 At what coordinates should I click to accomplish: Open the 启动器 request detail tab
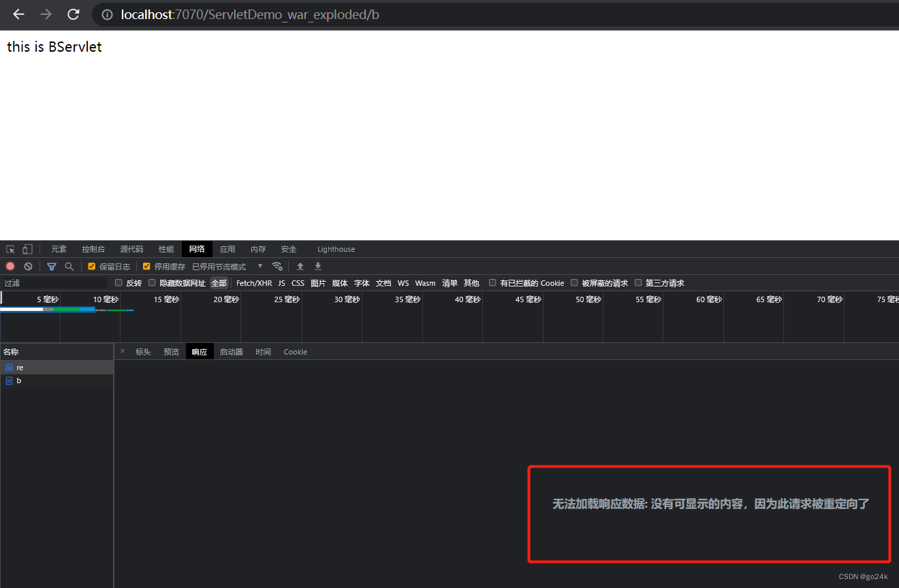(232, 352)
